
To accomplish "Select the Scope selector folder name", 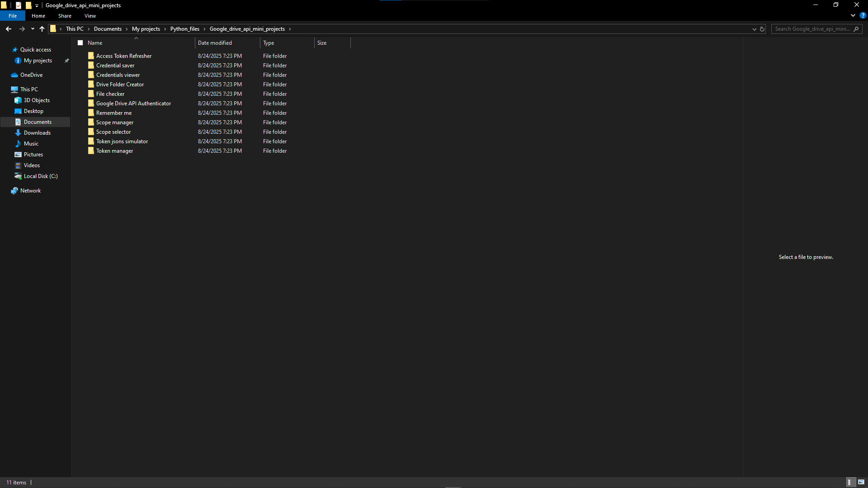I will 113,132.
